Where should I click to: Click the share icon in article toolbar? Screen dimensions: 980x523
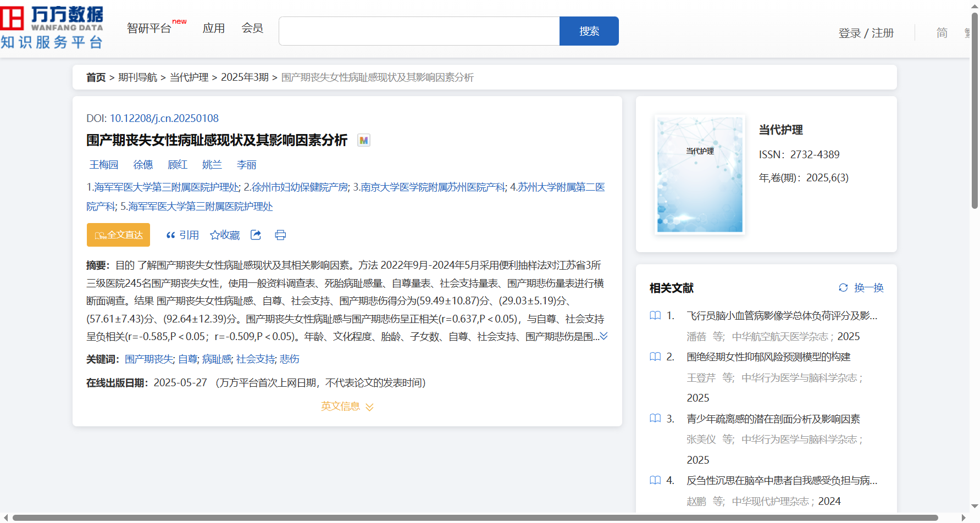click(256, 235)
